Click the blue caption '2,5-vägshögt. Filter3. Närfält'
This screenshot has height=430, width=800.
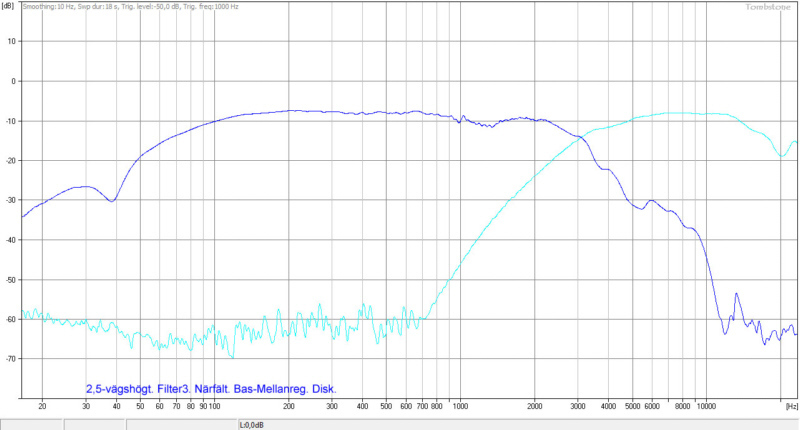coord(158,389)
